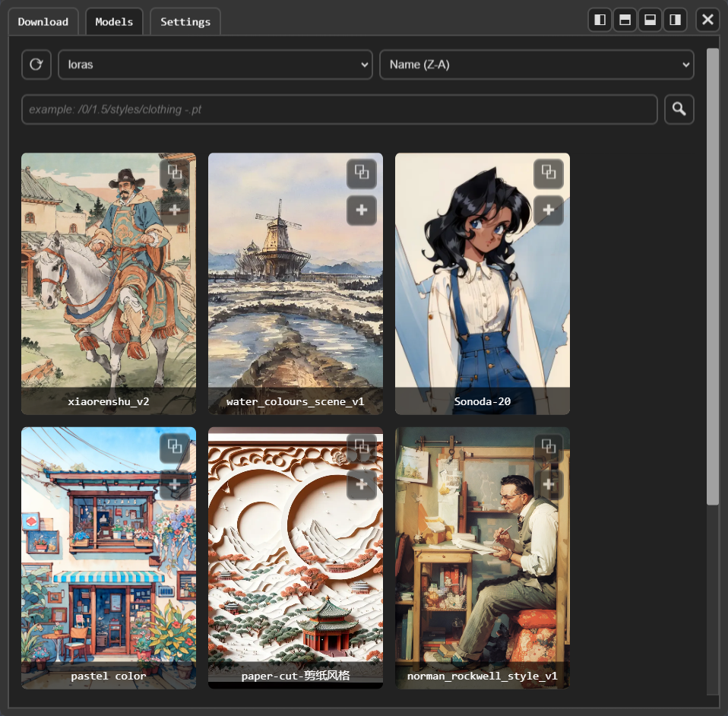The height and width of the screenshot is (716, 728).
Task: Refresh the model list
Action: click(36, 65)
